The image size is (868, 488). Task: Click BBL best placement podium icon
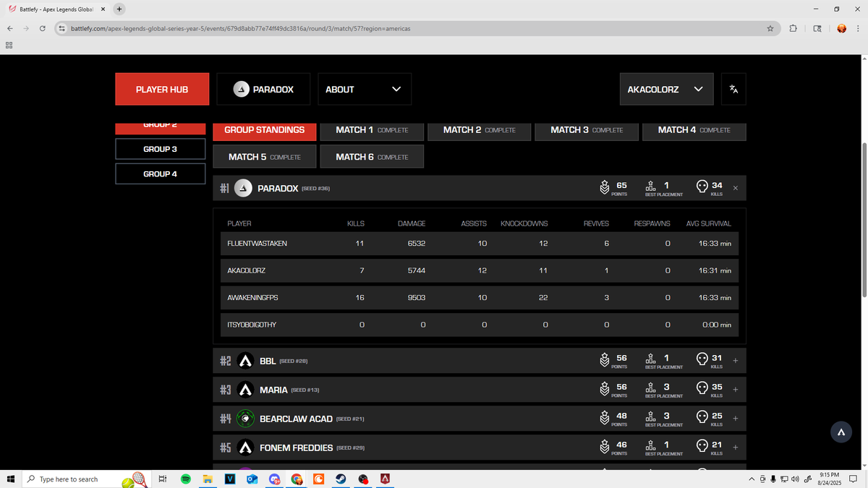point(652,359)
